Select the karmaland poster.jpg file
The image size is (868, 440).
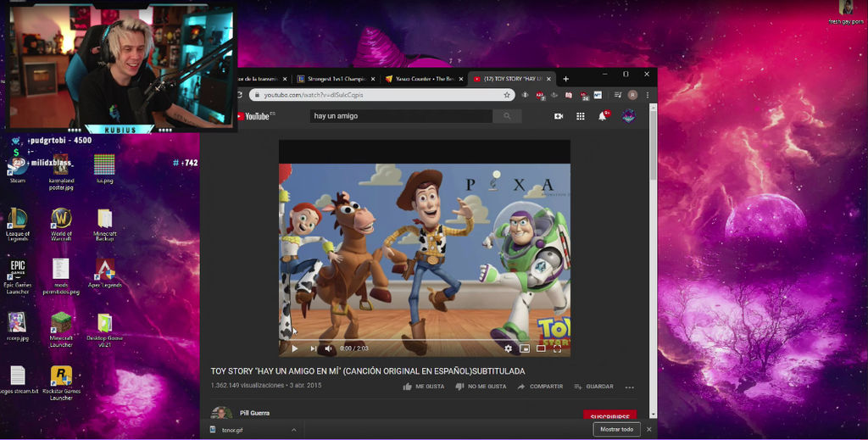61,173
